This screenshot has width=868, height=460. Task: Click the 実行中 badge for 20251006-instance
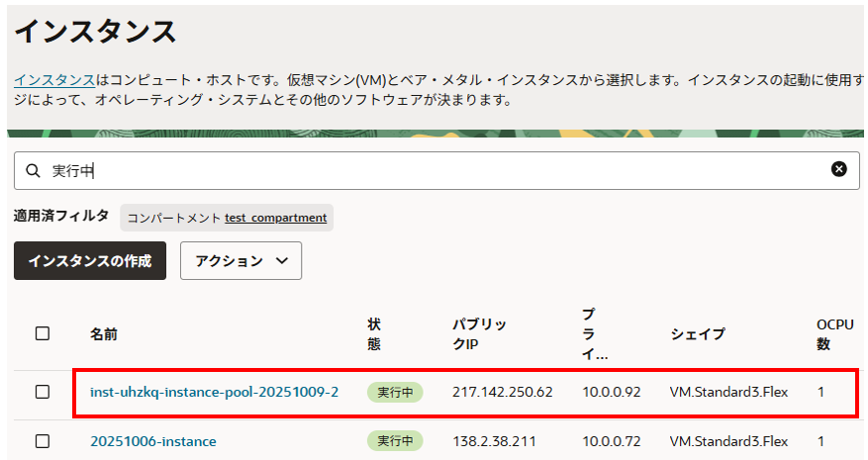(395, 441)
